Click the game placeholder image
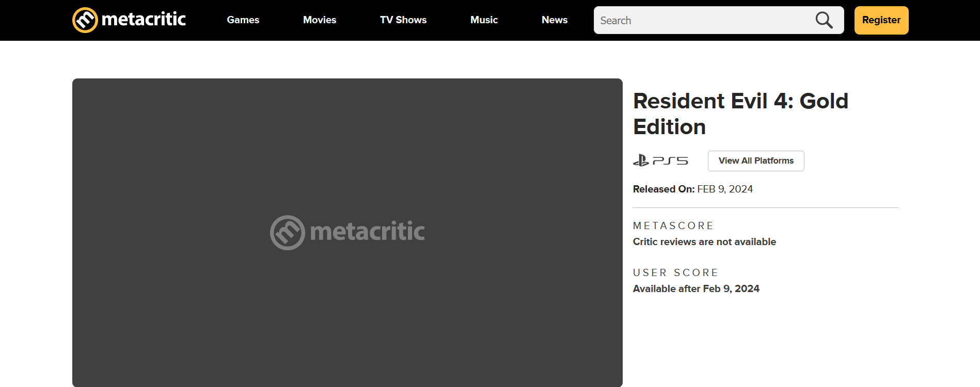The image size is (980, 387). [347, 233]
